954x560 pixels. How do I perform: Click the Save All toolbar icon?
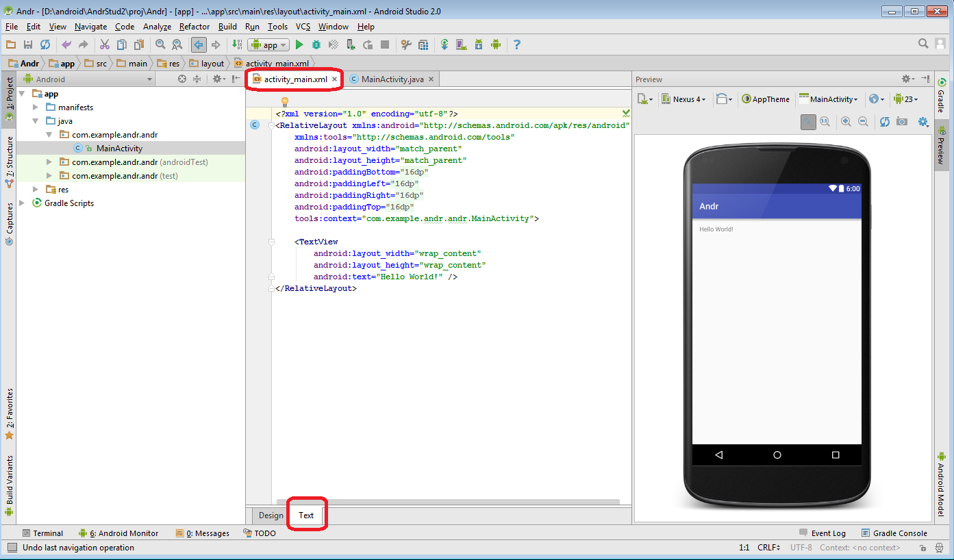point(28,44)
